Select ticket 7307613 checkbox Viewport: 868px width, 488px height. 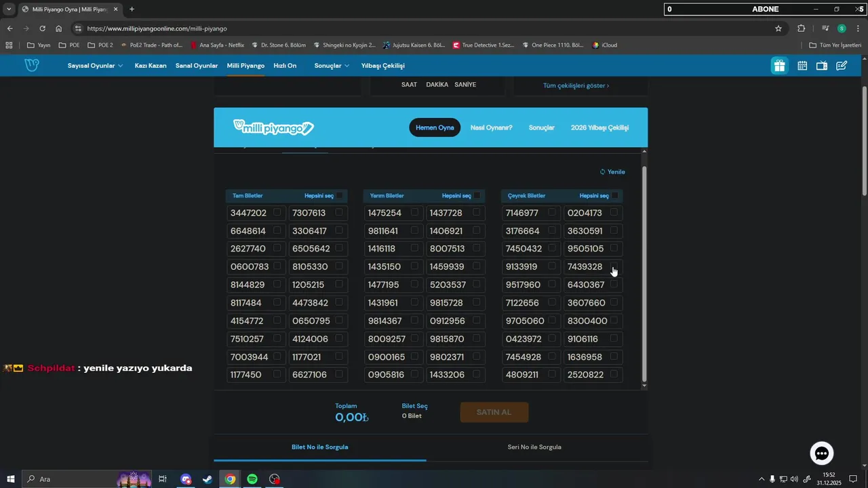pos(339,212)
